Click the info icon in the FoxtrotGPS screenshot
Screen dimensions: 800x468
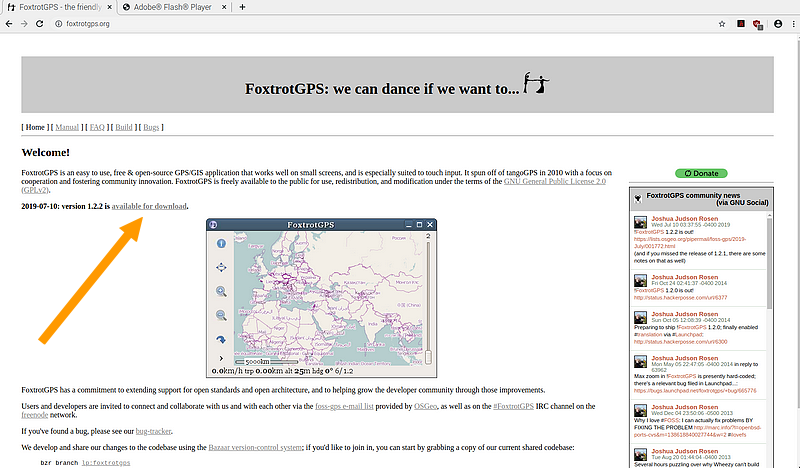point(221,243)
